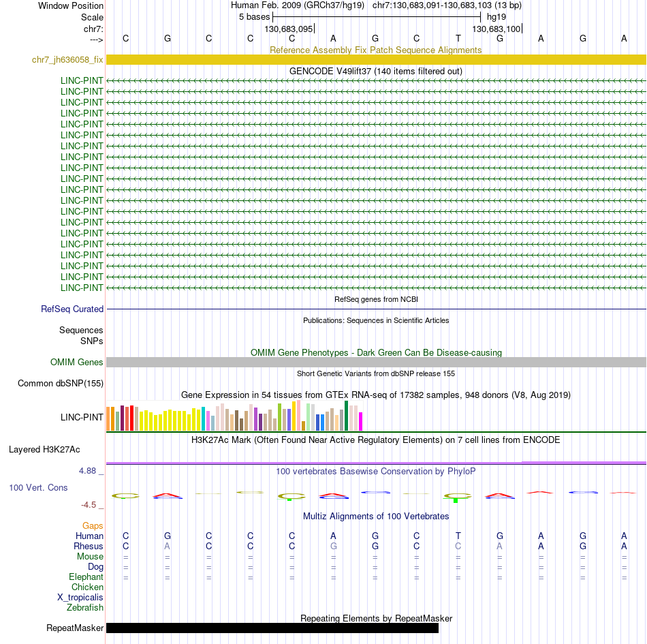Click the ---> strand direction arrow
This screenshot has height=644, width=647.
97,40
